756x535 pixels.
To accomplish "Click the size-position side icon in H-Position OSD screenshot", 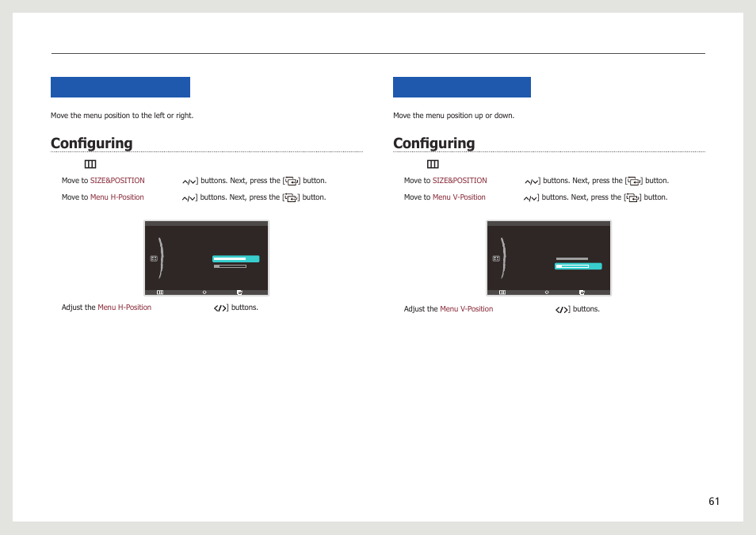I will click(154, 258).
